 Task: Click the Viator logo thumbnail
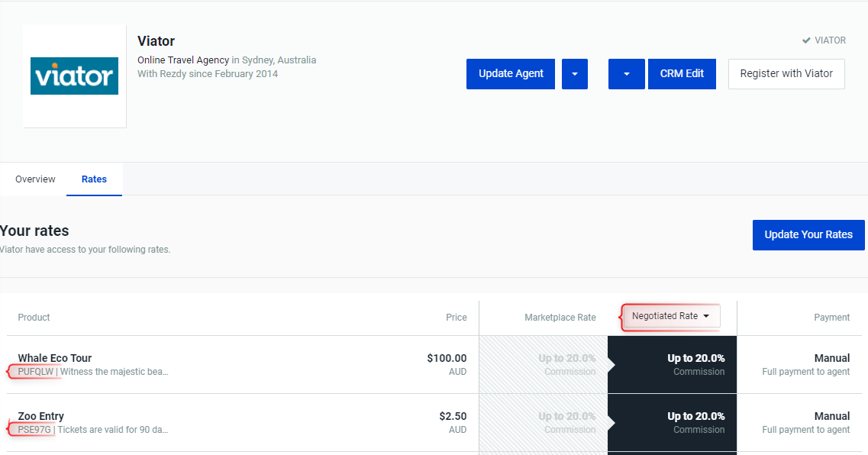(x=74, y=76)
